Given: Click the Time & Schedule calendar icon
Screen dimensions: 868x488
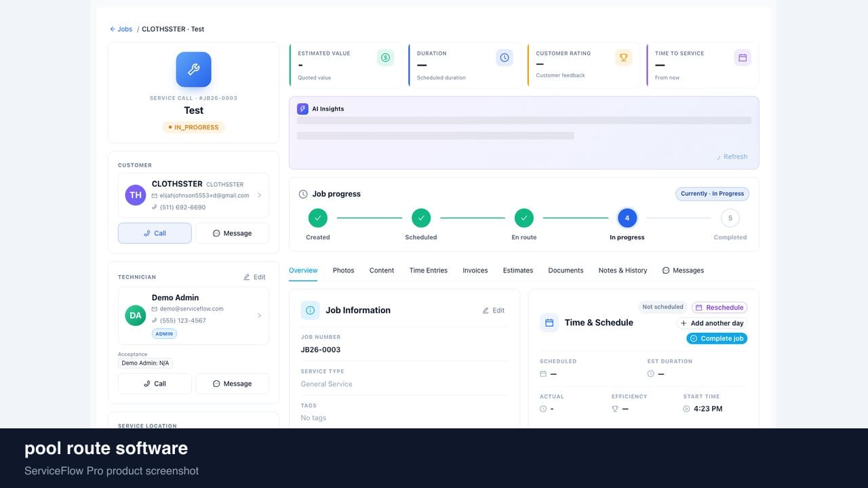Looking at the screenshot, I should (549, 323).
